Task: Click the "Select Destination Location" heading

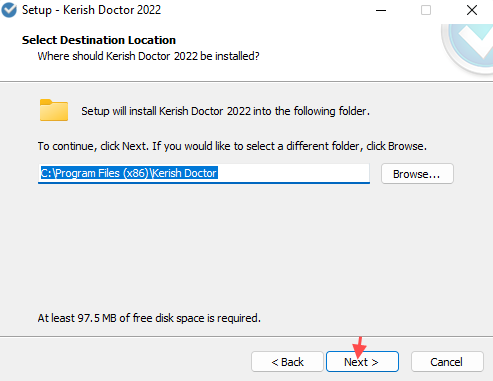Action: pyautogui.click(x=99, y=40)
